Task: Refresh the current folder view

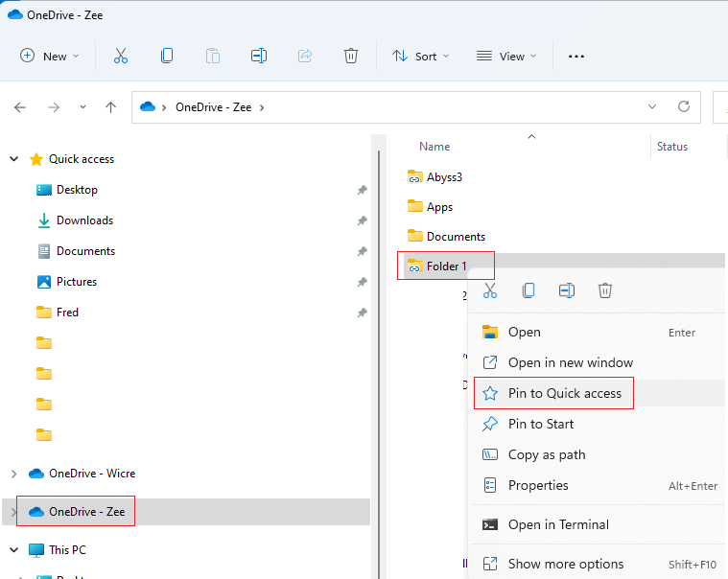Action: (684, 106)
